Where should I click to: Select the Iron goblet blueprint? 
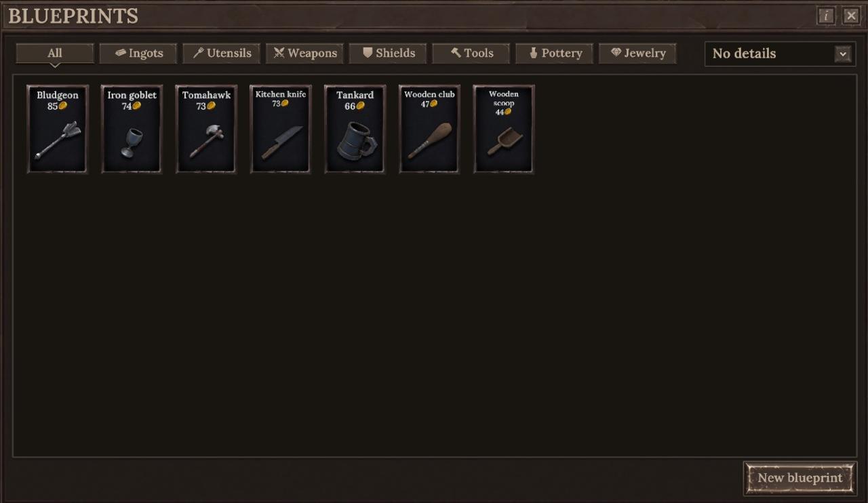132,129
